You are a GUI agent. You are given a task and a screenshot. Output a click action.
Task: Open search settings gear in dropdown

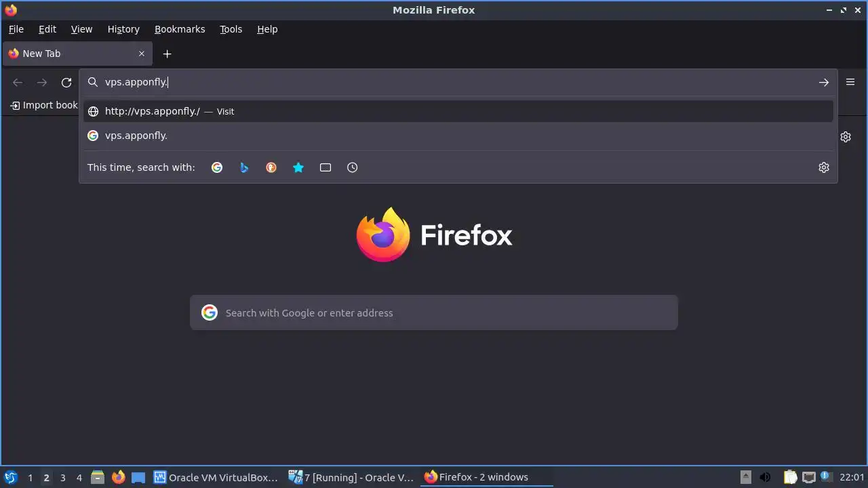824,167
